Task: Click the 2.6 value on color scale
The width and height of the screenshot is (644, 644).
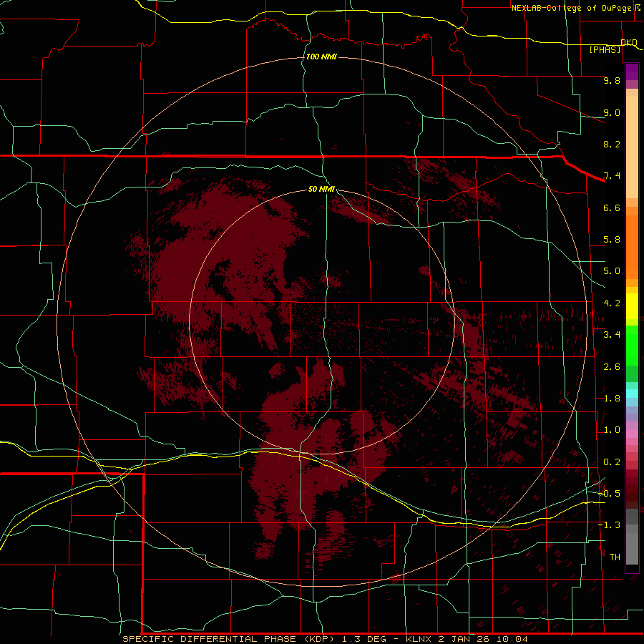Action: tap(612, 367)
